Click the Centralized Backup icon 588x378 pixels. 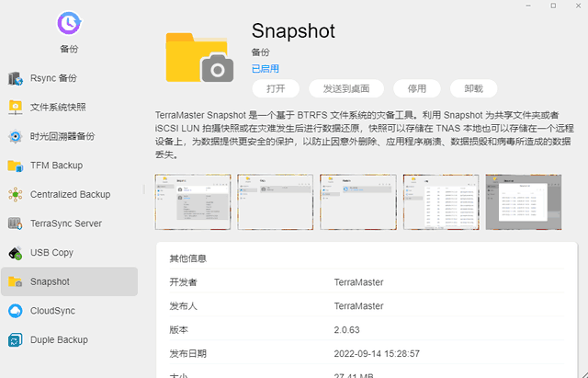coord(15,194)
